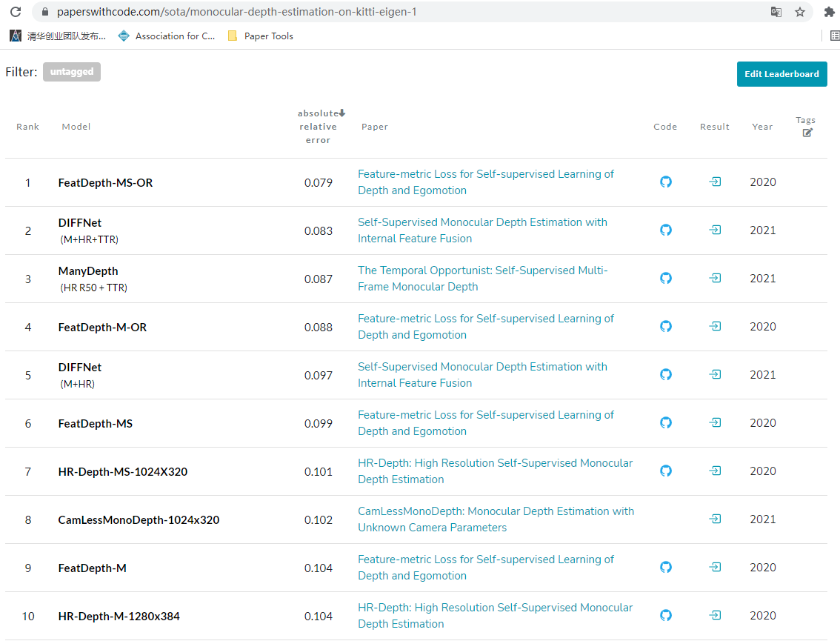Open the Feature-metric Loss paper in rank 6 row

tap(486, 423)
